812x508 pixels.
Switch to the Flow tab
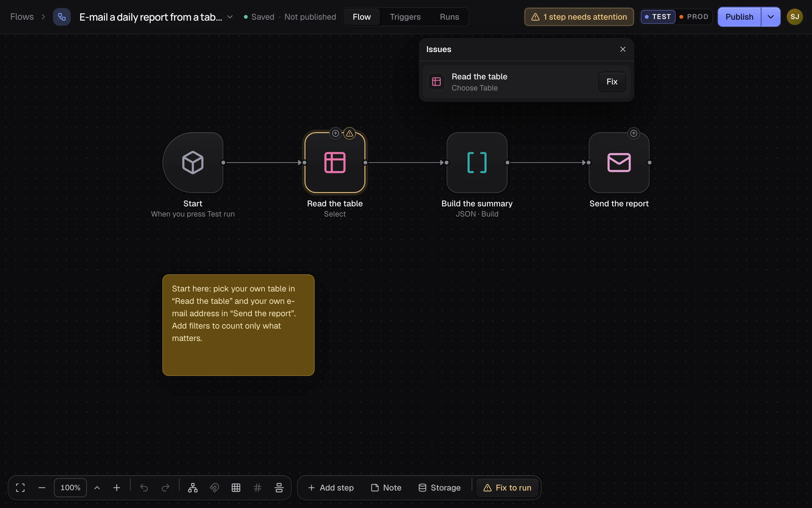click(362, 17)
